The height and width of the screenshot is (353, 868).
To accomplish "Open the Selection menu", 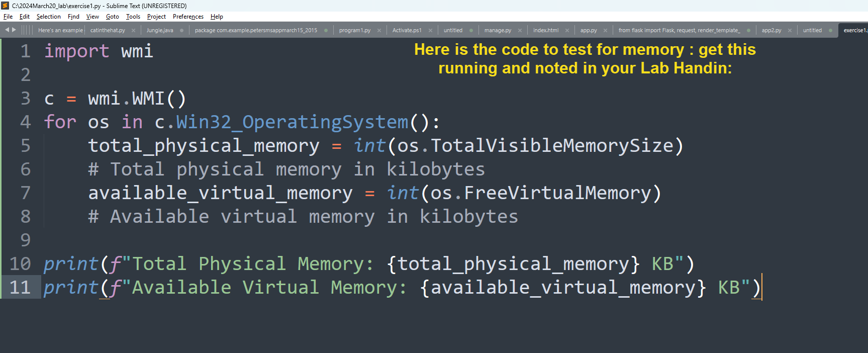I will coord(48,17).
